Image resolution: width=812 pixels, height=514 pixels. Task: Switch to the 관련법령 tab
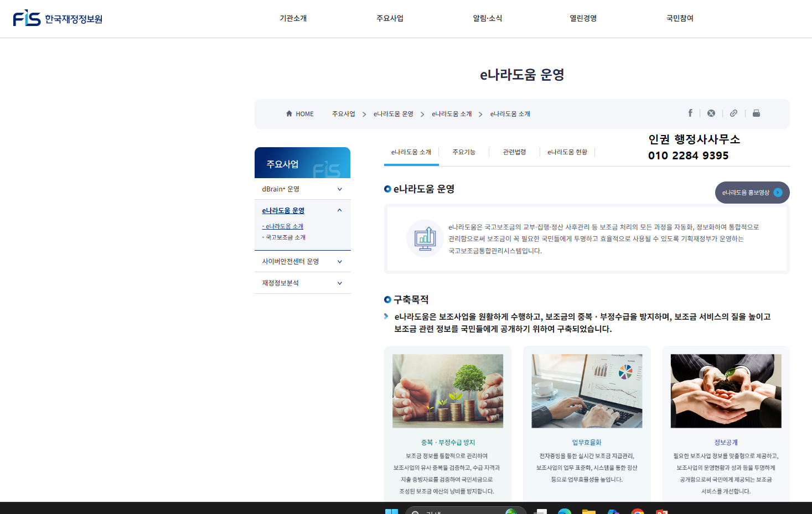[x=515, y=152]
